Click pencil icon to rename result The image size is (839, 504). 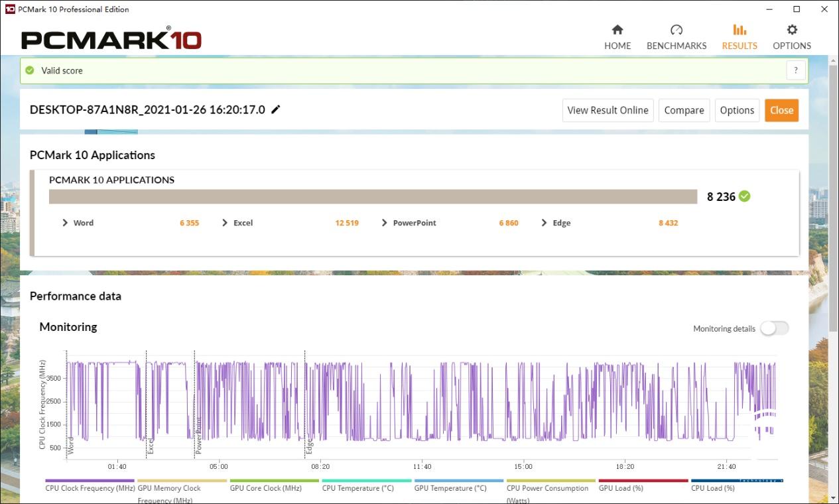pyautogui.click(x=276, y=109)
